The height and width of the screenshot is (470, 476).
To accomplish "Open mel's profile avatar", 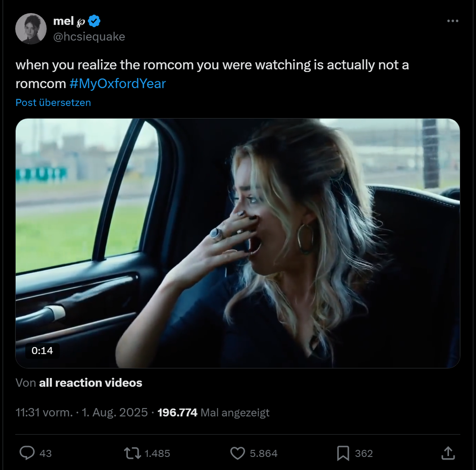I will tap(31, 29).
